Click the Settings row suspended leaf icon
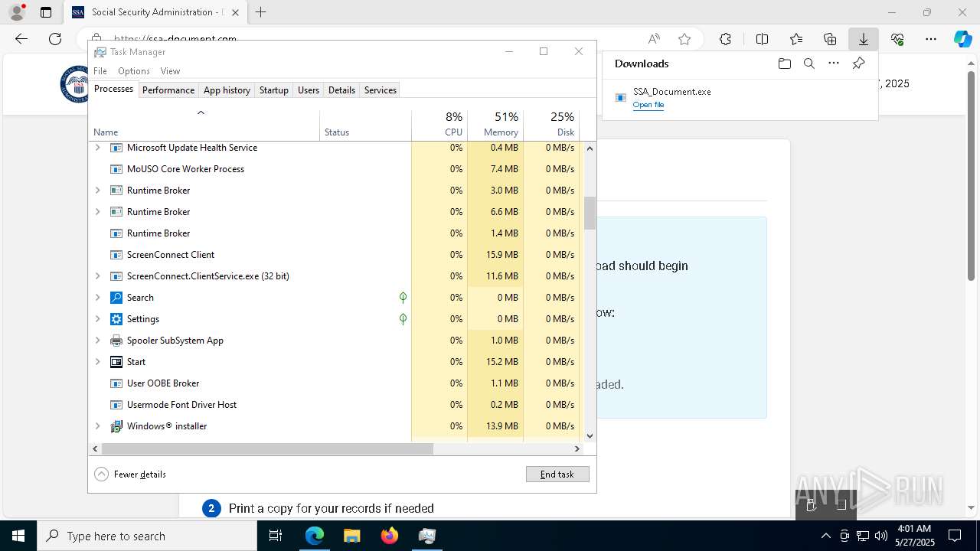The image size is (980, 551). point(403,319)
